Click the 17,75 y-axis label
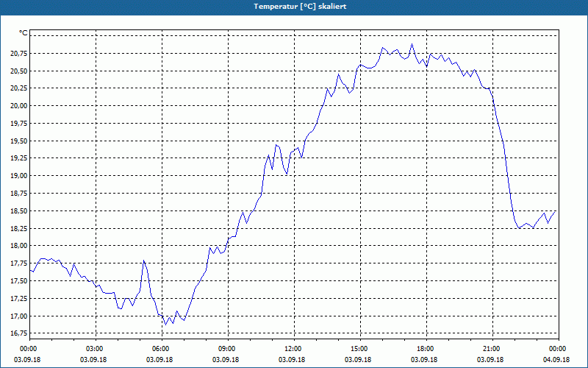Viewport: 588px width, 368px height. click(x=18, y=263)
